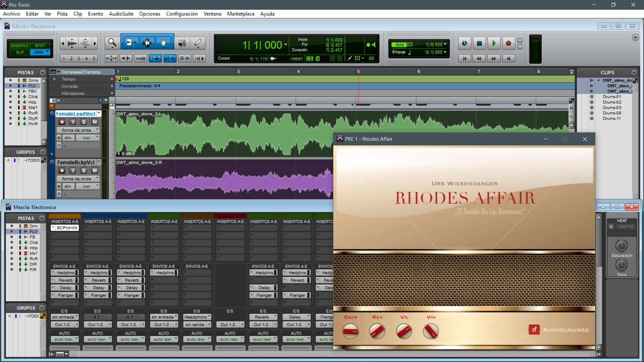Click the Play transport button
This screenshot has width=644, height=362.
494,43
